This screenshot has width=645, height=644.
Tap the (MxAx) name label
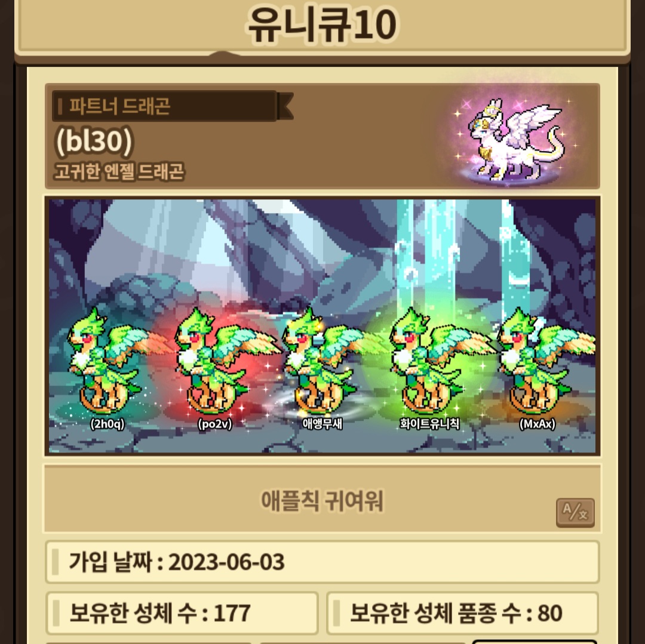(537, 424)
